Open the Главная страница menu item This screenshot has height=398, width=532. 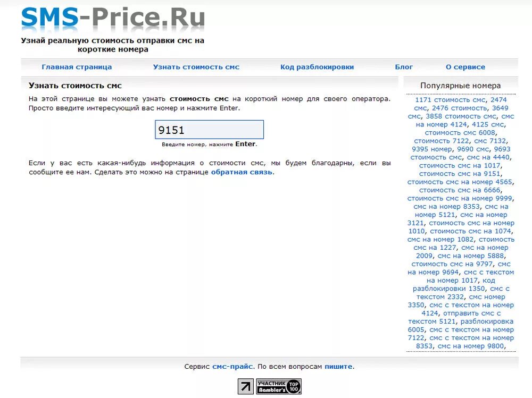tap(77, 67)
